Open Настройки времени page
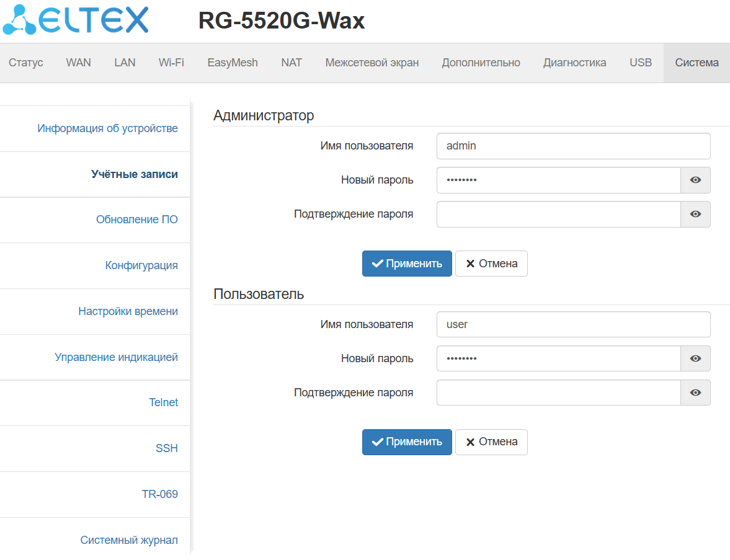 [128, 311]
